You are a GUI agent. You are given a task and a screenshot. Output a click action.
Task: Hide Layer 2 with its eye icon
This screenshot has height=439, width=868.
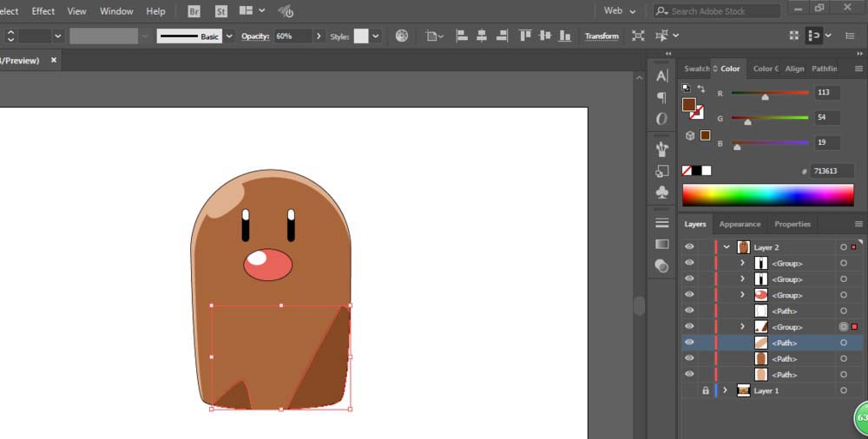tap(689, 247)
